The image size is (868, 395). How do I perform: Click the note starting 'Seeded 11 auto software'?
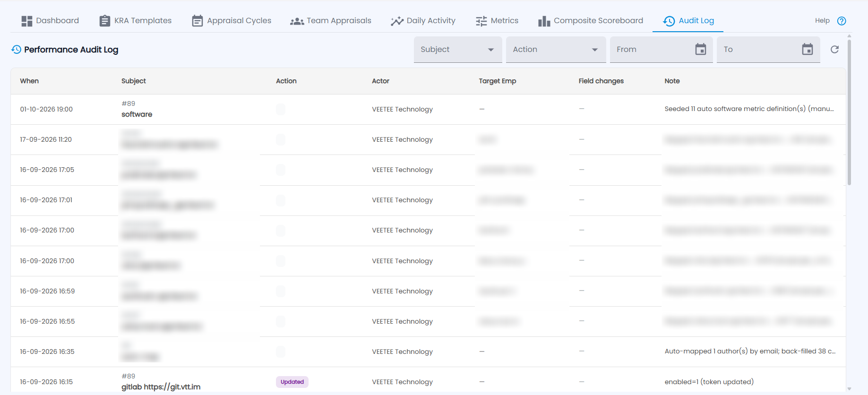(749, 109)
